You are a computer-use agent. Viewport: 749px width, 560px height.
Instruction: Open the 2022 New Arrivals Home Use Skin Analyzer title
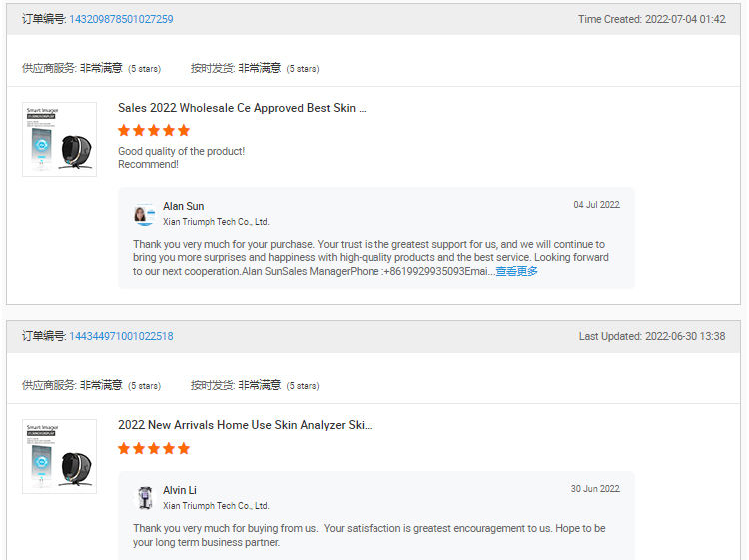click(x=245, y=425)
